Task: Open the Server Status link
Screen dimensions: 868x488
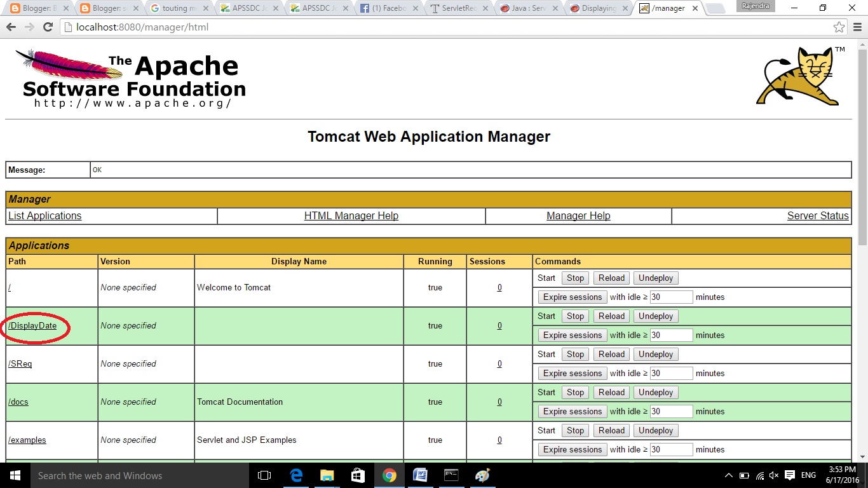Action: pyautogui.click(x=818, y=216)
